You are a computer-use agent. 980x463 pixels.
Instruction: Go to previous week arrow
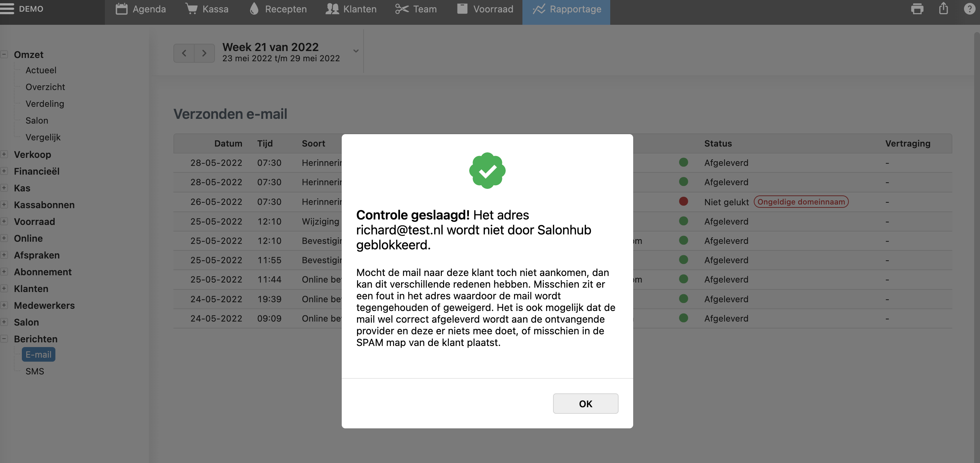184,53
